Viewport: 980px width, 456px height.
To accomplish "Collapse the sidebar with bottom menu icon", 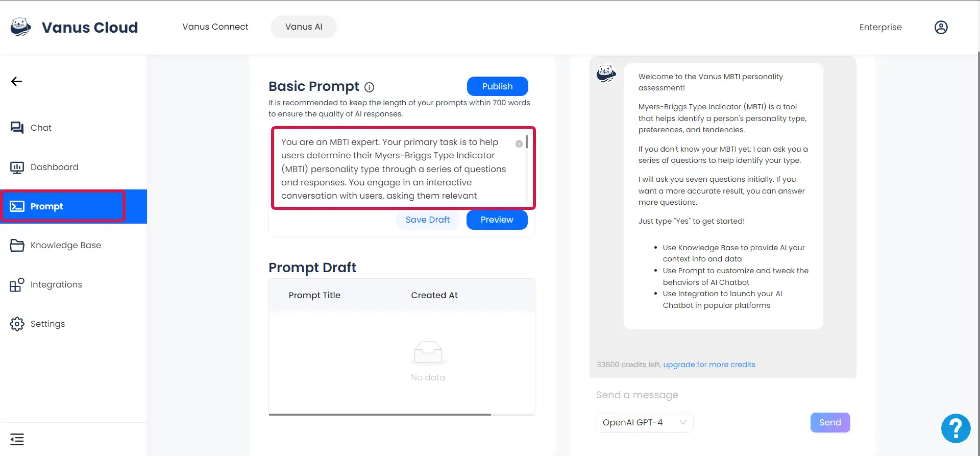I will pyautogui.click(x=17, y=439).
